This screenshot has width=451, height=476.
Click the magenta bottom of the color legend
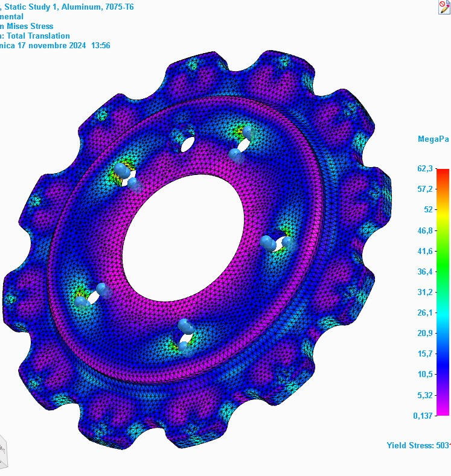(443, 411)
